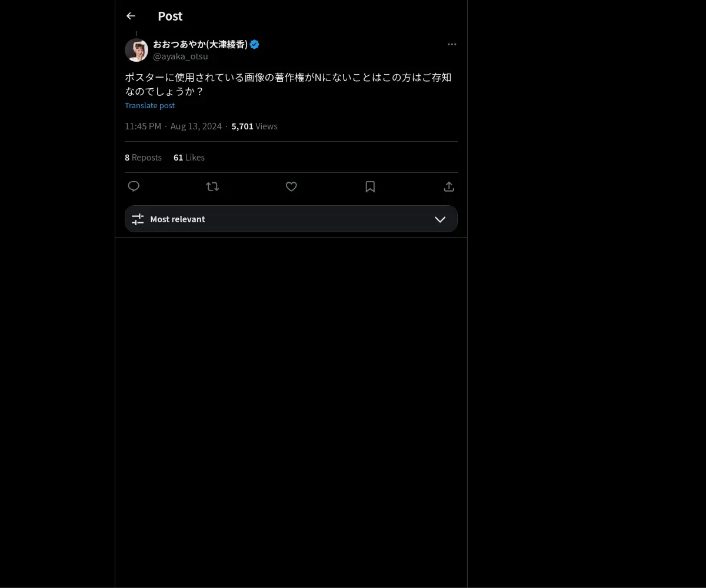Bookmark this post

(370, 186)
